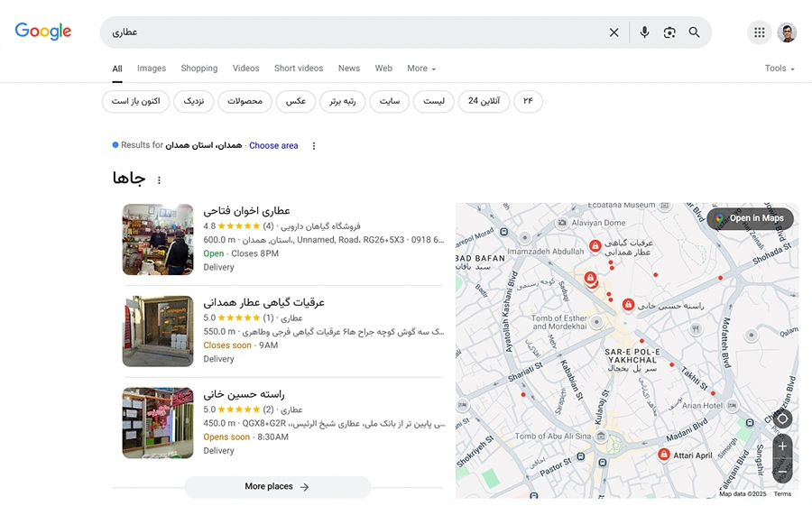Open the 'عطاری اخوان فتاحی' listing title

tap(246, 211)
